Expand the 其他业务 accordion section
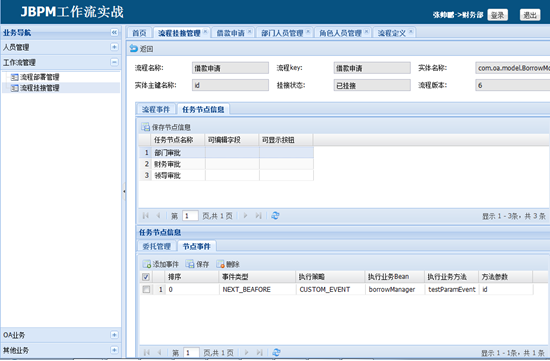 point(114,350)
